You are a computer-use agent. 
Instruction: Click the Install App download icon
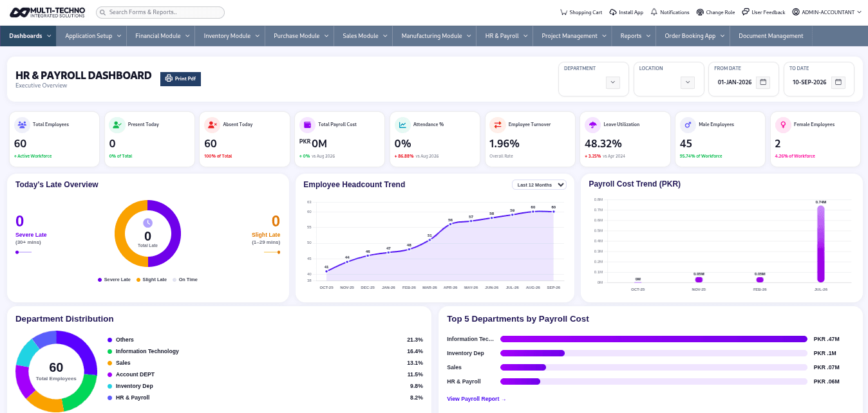[613, 12]
